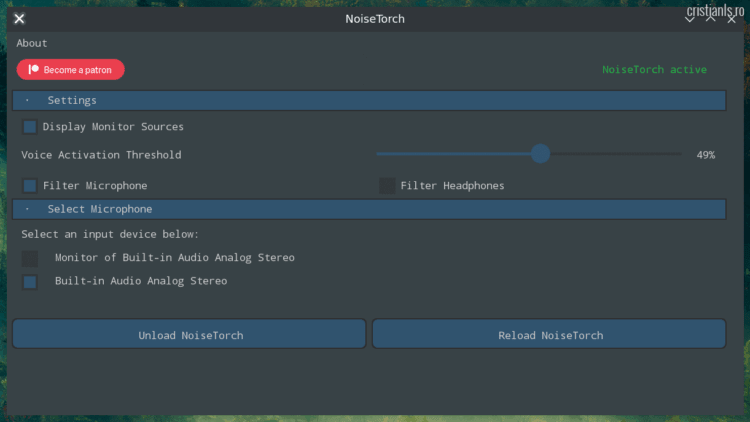Disable the Filter Microphone checkbox
Viewport: 750px width, 422px height.
(30, 186)
